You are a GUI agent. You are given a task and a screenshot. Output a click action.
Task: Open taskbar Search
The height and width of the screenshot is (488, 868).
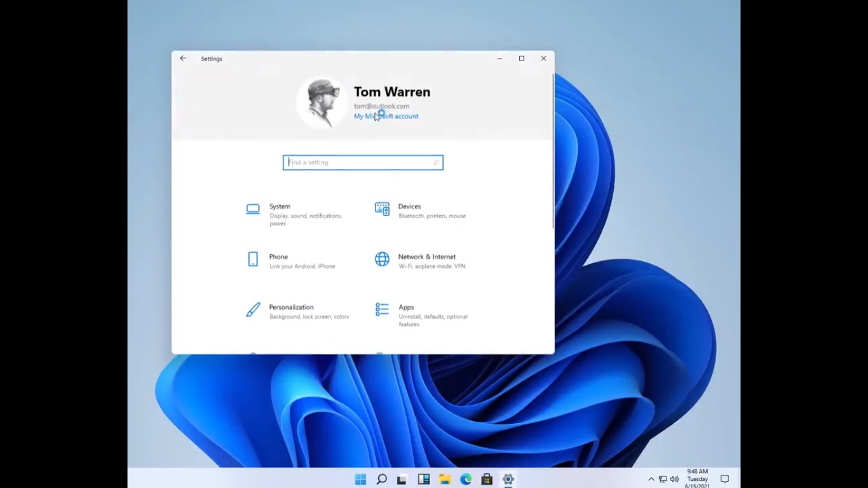click(x=381, y=479)
